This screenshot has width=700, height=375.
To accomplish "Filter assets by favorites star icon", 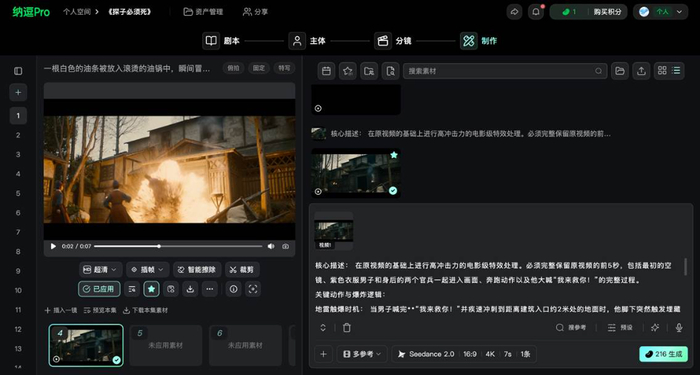I will click(348, 71).
